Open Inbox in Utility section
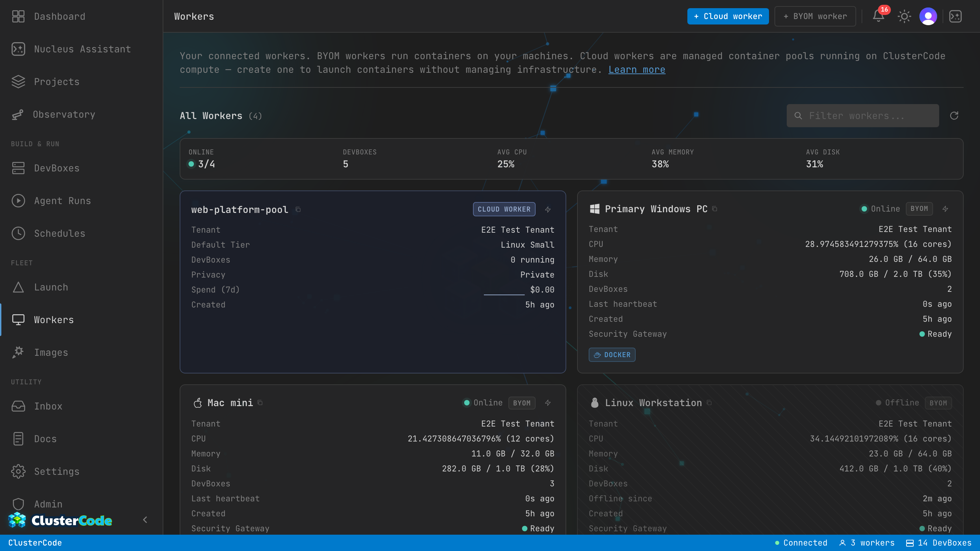 (81, 406)
